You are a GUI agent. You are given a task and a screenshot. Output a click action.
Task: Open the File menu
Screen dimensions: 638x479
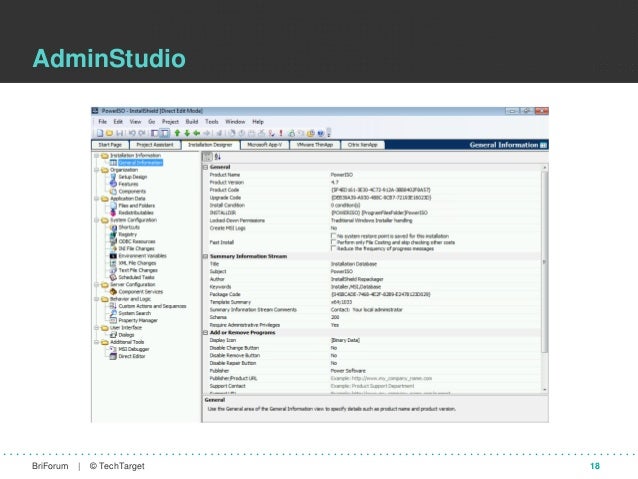click(103, 122)
